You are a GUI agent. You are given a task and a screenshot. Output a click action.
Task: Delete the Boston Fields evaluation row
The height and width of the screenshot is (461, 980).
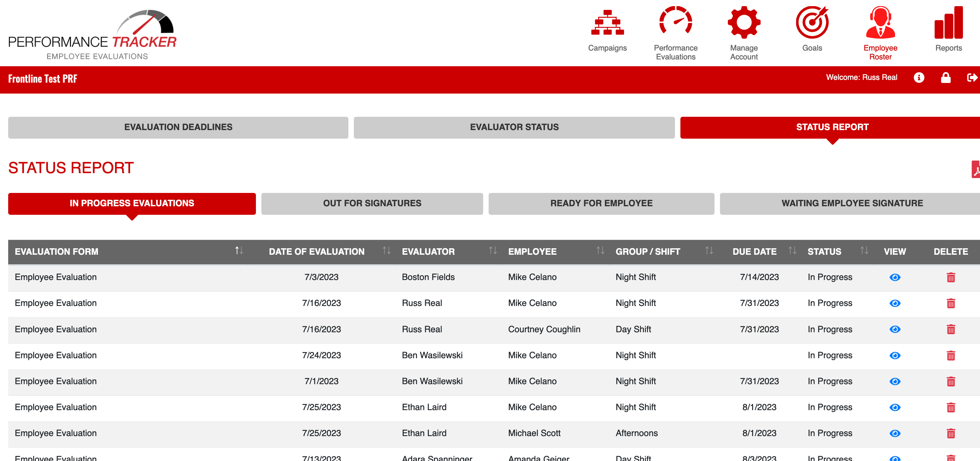pyautogui.click(x=951, y=277)
